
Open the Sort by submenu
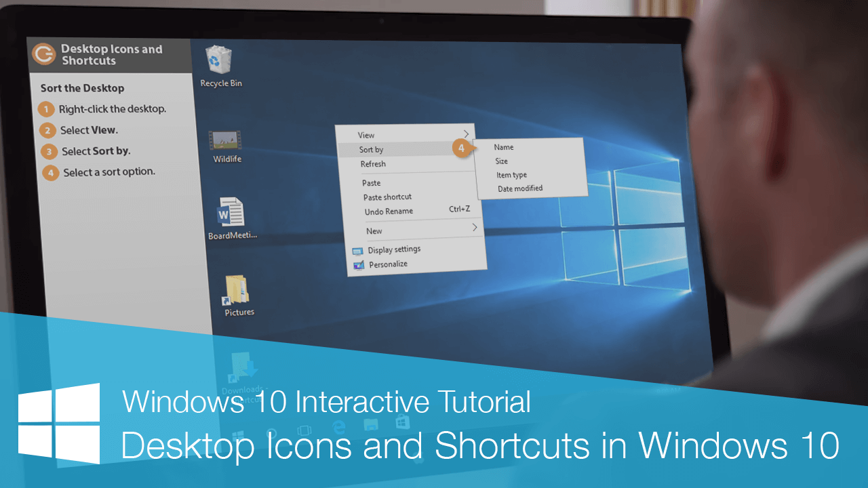372,149
